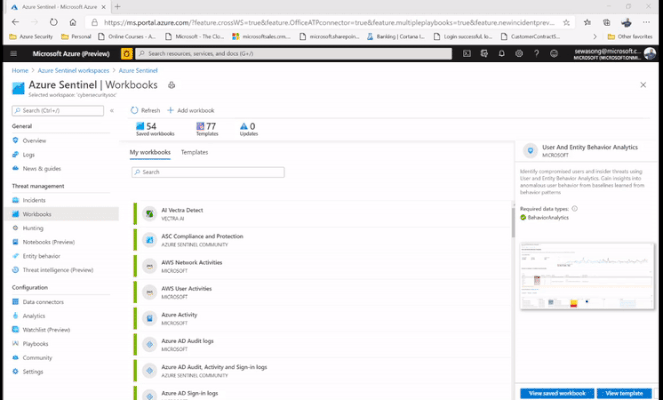Select the Azure AD Audit logs workbook
Image resolution: width=663 pixels, height=400 pixels.
[x=322, y=345]
